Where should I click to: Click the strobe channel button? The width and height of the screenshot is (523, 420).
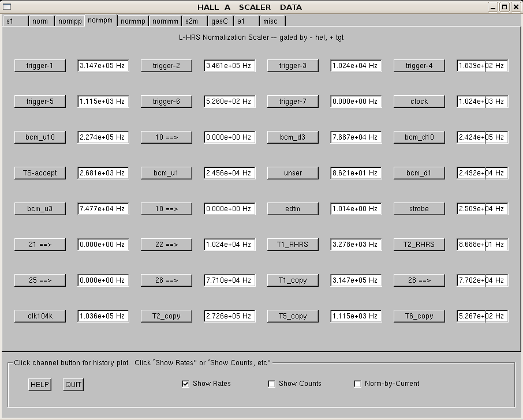(x=419, y=209)
